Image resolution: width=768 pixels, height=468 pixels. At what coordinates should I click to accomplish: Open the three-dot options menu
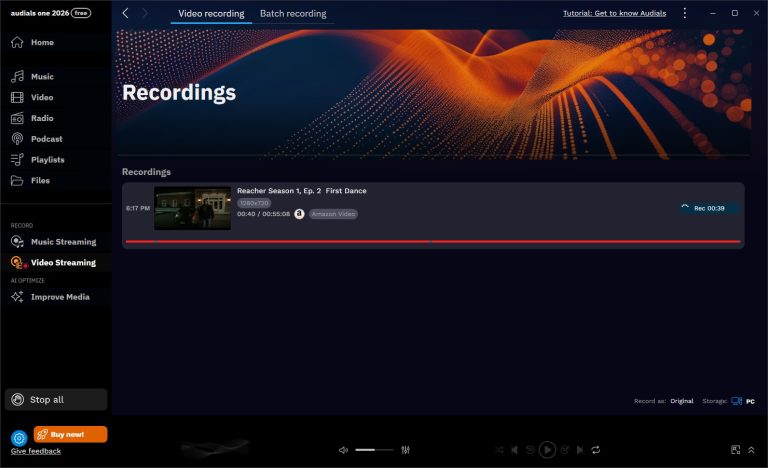684,14
